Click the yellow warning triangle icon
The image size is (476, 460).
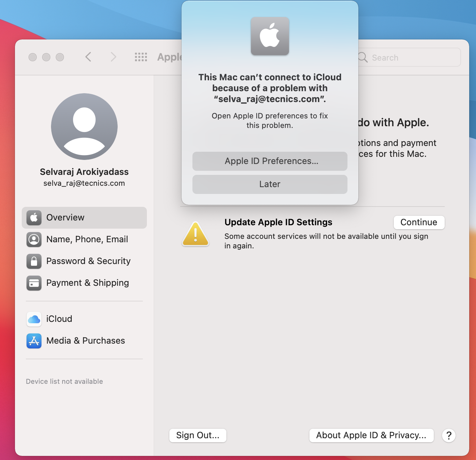tap(195, 234)
